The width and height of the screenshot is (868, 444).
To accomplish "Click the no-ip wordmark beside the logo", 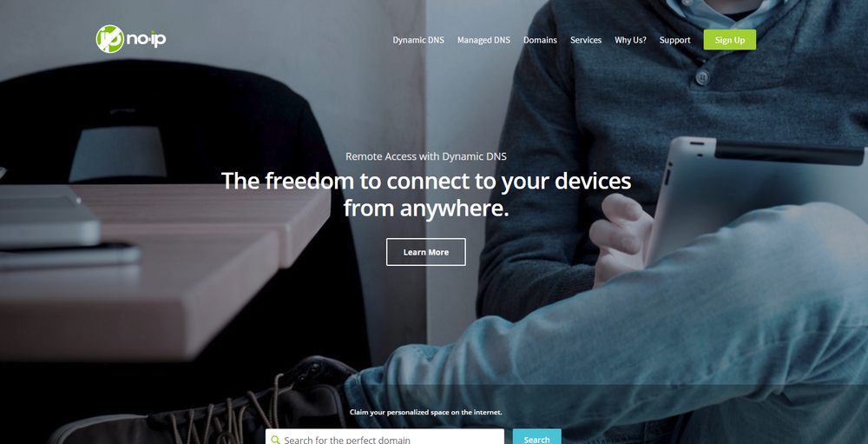I will 146,39.
